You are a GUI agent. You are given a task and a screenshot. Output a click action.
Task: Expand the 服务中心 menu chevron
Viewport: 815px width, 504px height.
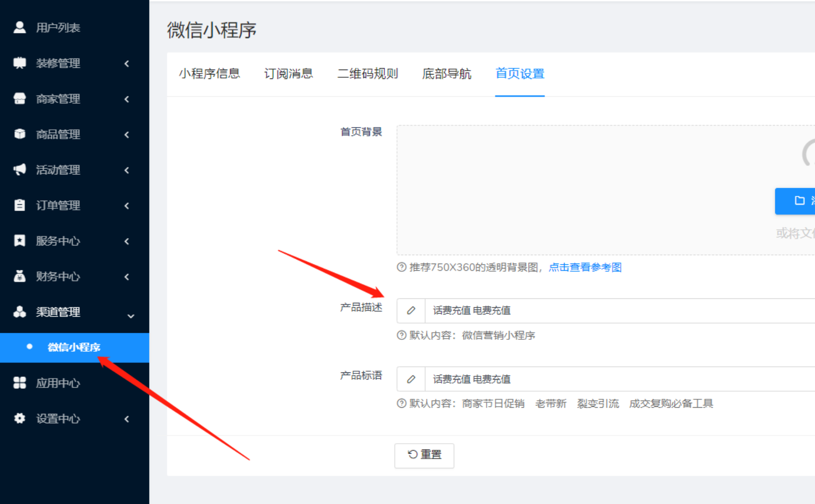(127, 241)
